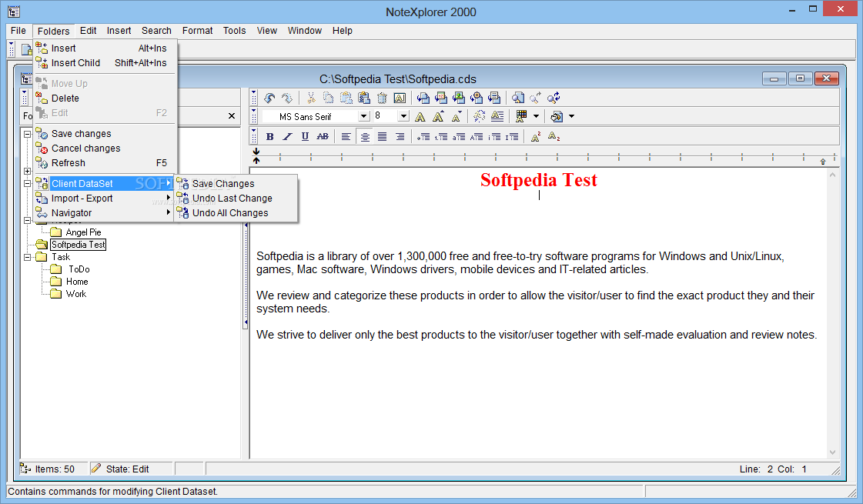This screenshot has width=863, height=504.
Task: Select Delete in Folders menu
Action: (x=105, y=98)
